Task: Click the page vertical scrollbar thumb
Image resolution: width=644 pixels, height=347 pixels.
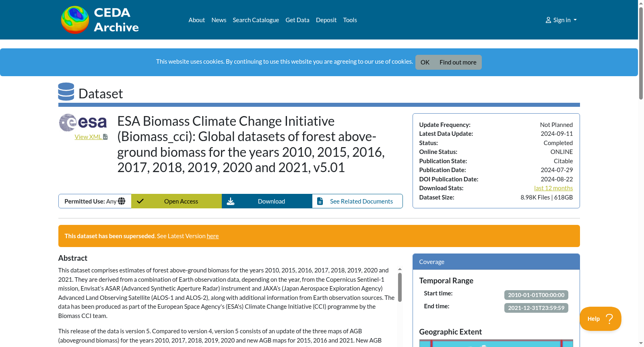Action: (x=641, y=52)
